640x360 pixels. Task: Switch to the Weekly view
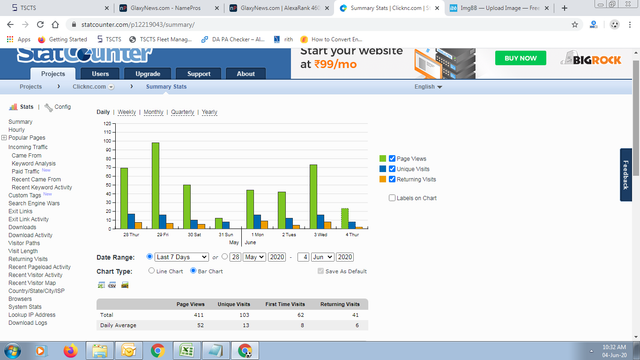[x=127, y=112]
